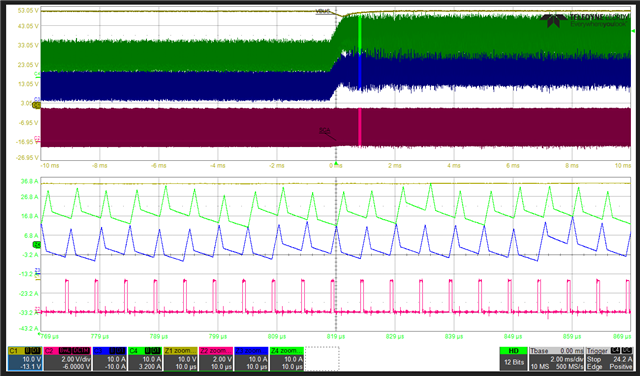Open the C3 channel descriptor box
The height and width of the screenshot is (376, 640).
coord(109,358)
